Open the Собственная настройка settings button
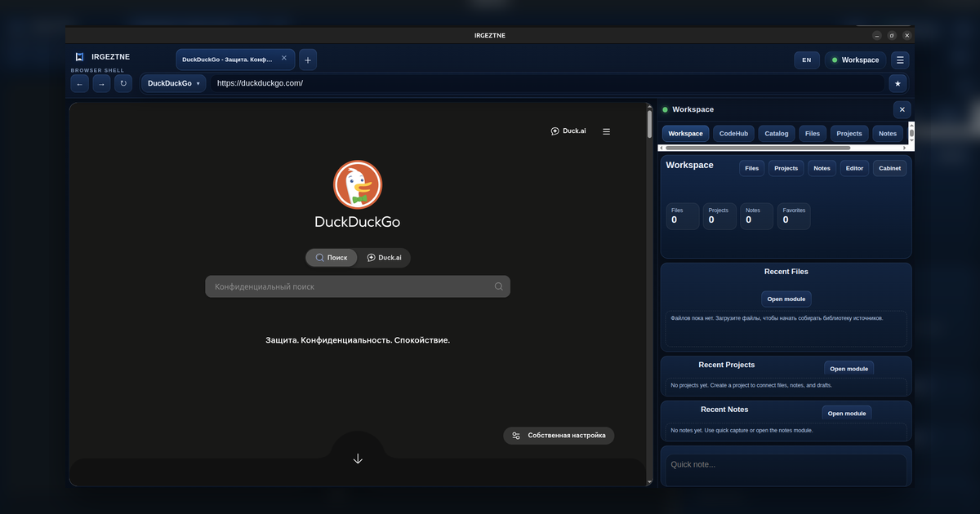 click(x=559, y=436)
